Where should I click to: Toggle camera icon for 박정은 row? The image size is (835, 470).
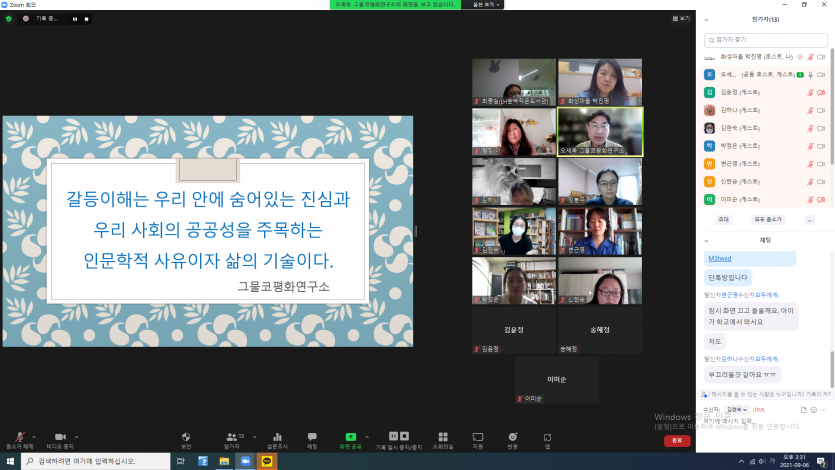(x=821, y=146)
